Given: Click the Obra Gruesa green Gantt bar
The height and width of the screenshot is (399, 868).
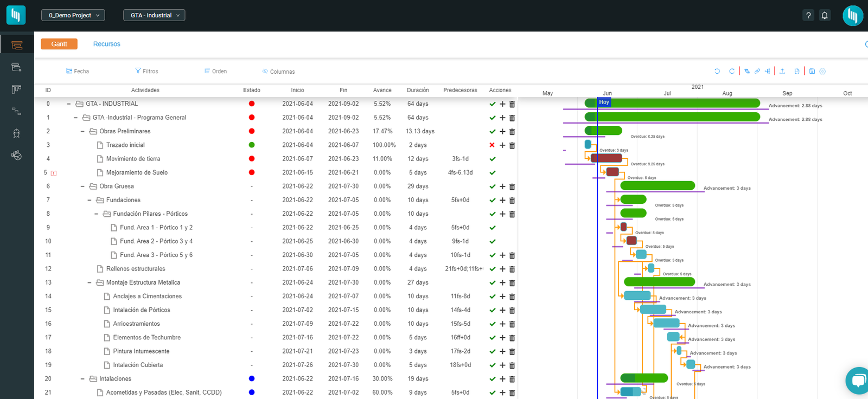Looking at the screenshot, I should point(658,186).
